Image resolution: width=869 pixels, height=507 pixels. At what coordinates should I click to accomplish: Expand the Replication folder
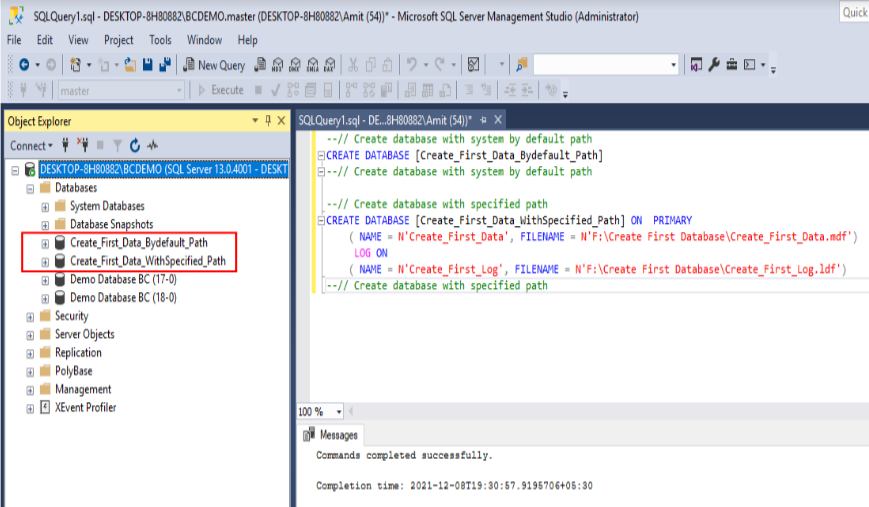click(x=30, y=354)
